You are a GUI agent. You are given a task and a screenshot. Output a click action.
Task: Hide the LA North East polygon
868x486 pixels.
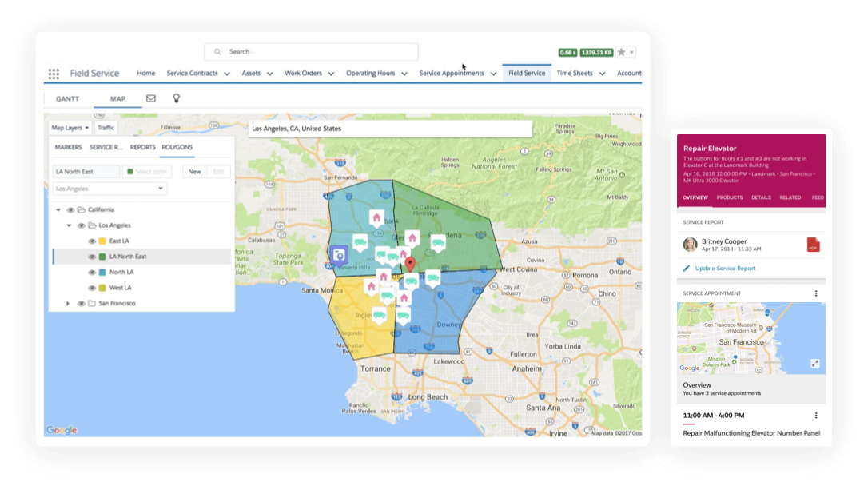[92, 257]
